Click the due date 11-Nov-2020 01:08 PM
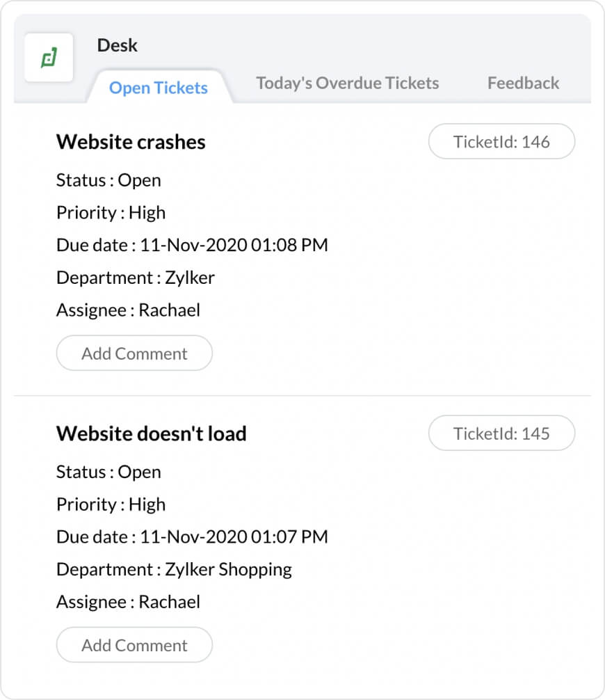The height and width of the screenshot is (700, 605). 234,245
